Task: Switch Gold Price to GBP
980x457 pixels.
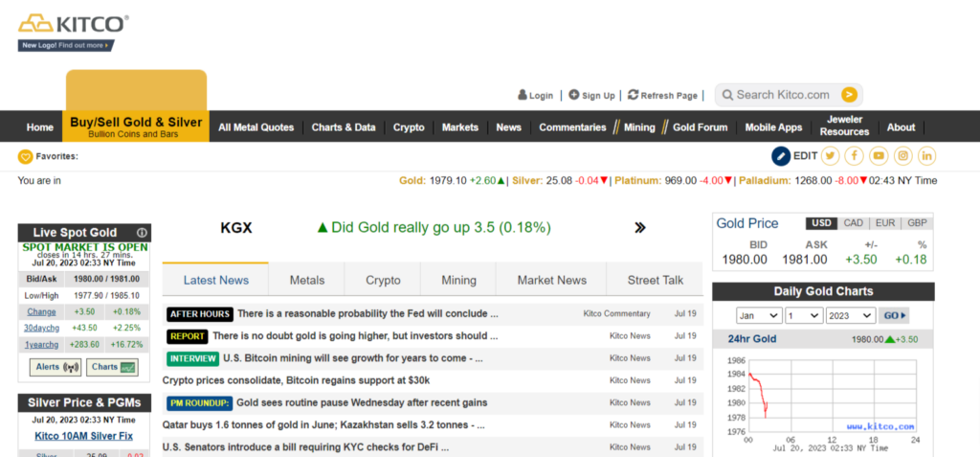Action: 918,223
